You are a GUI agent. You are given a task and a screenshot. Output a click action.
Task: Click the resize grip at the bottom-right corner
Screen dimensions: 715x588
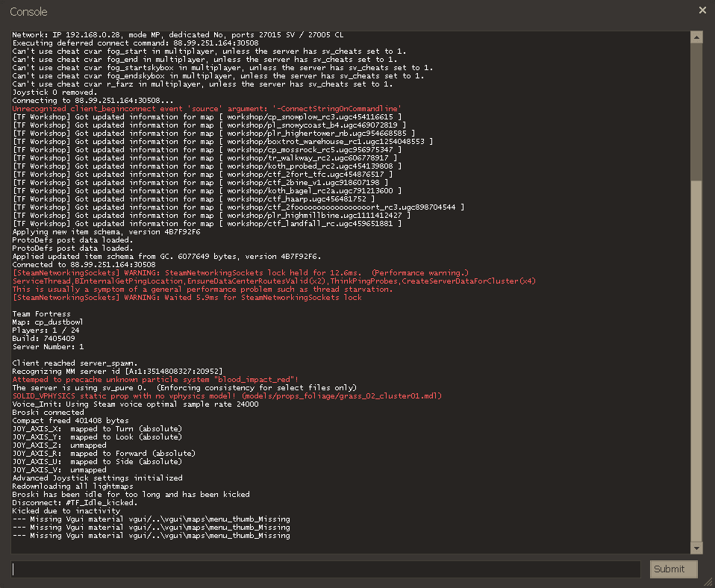[709, 582]
